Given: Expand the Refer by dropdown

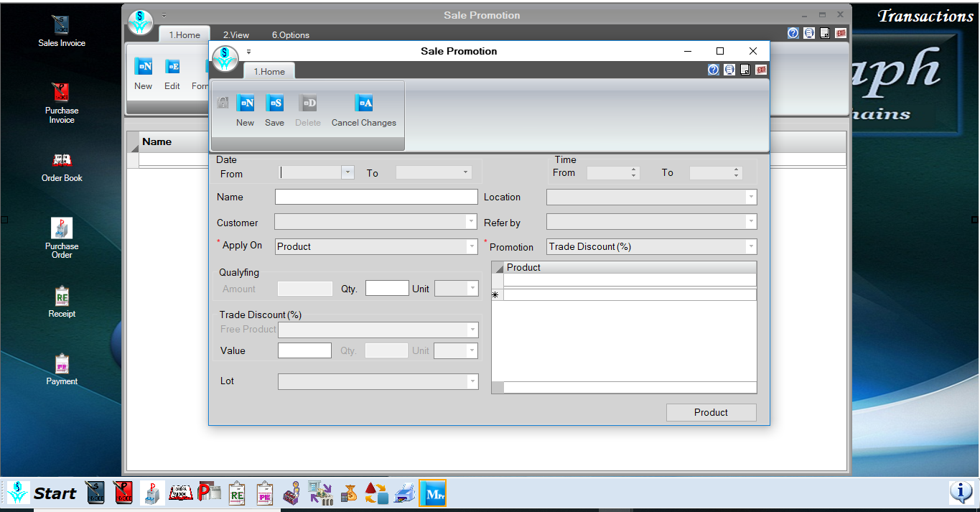Looking at the screenshot, I should pyautogui.click(x=751, y=222).
